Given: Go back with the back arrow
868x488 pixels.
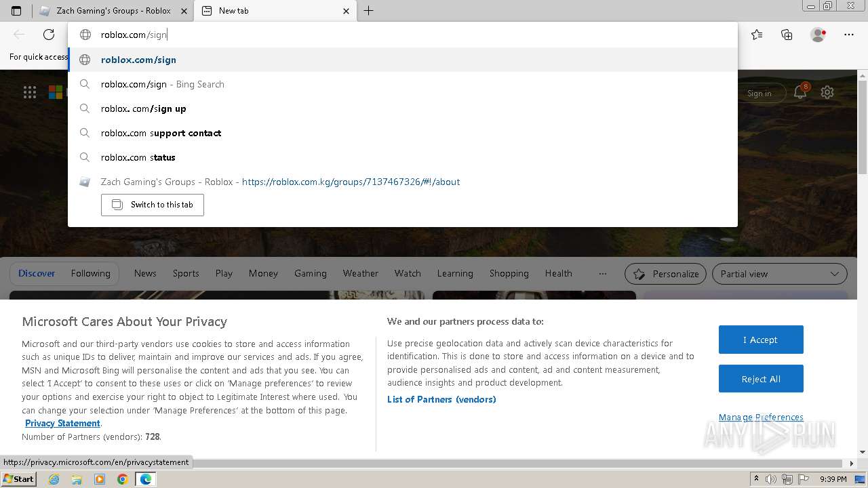Looking at the screenshot, I should tap(19, 35).
